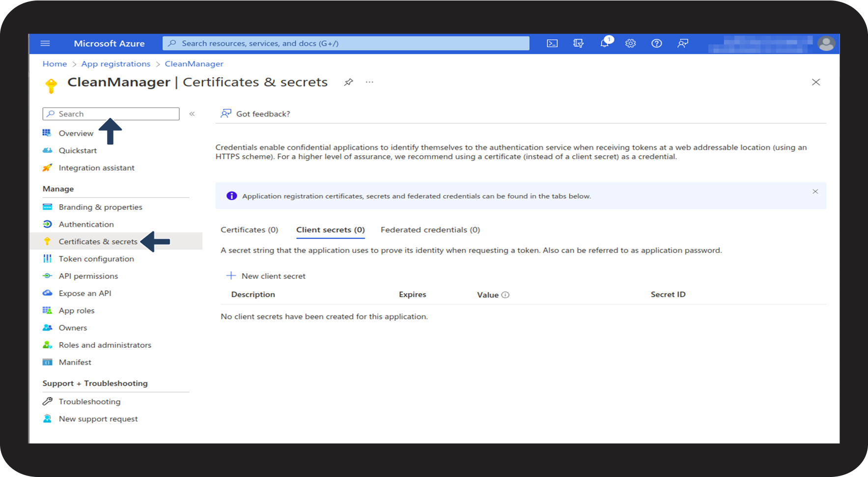Click the Value column info icon
Image resolution: width=868 pixels, height=477 pixels.
coord(505,295)
